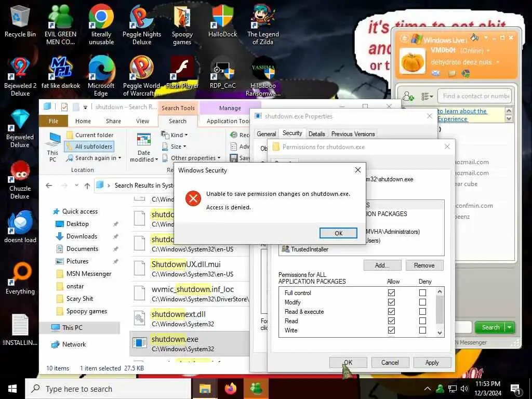Launch the Everything search shortcut

(20, 278)
